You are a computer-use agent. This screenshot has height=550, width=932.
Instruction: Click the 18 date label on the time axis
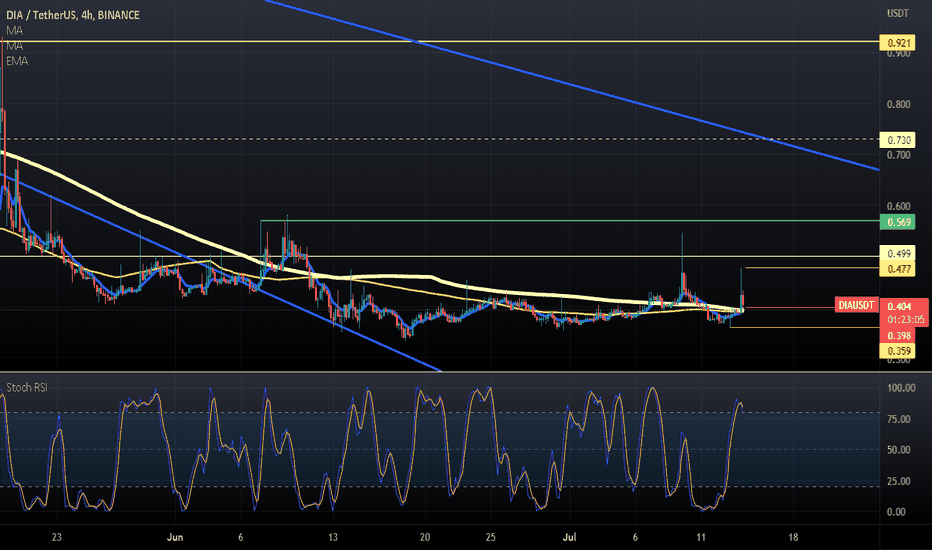(793, 538)
